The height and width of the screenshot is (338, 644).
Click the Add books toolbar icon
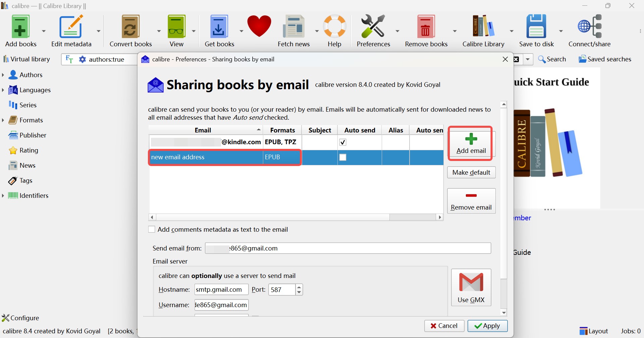(x=20, y=30)
